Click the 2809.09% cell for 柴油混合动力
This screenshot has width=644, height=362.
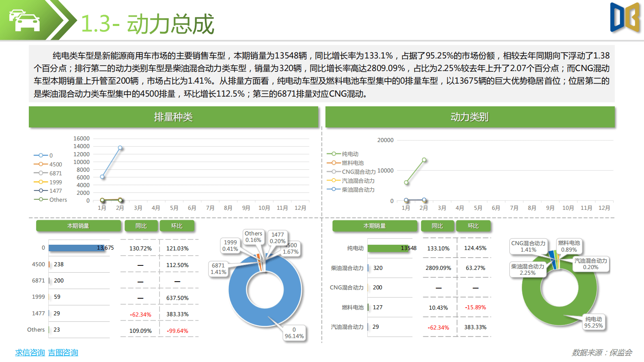[438, 268]
